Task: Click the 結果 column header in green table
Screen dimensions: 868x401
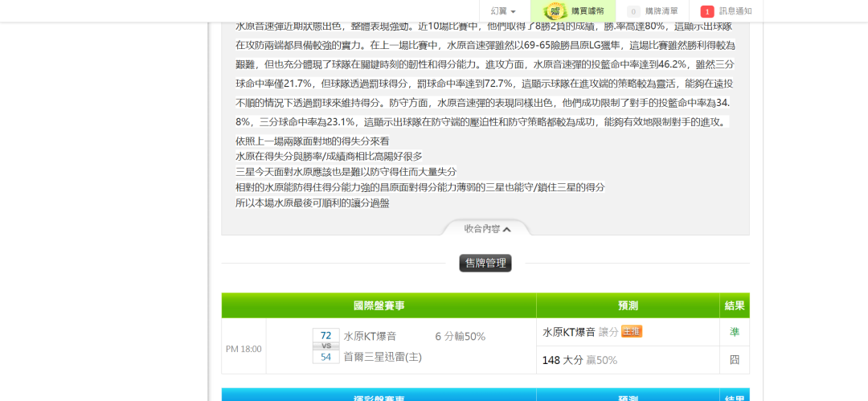Action: (735, 305)
